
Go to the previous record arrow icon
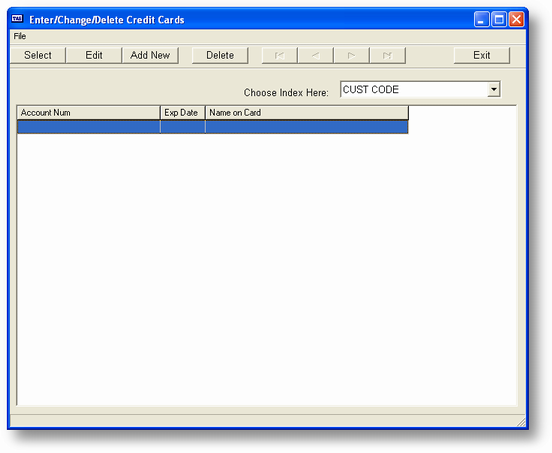tap(315, 56)
